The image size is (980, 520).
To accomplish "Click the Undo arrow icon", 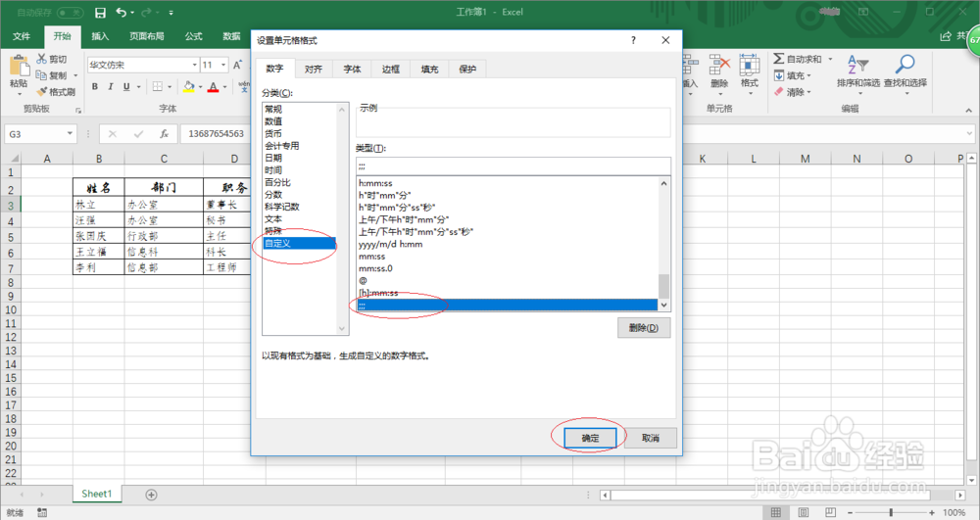I will pos(122,13).
